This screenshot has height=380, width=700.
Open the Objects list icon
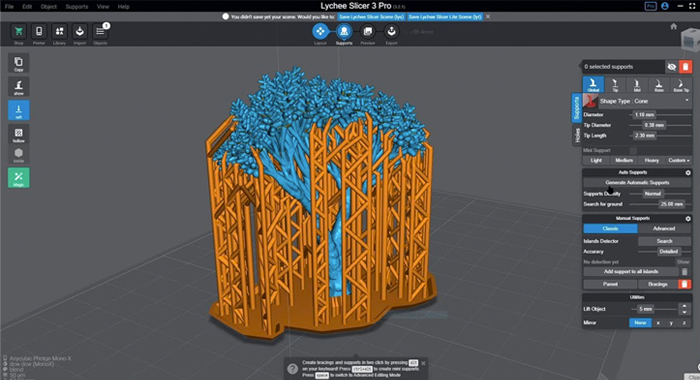tap(100, 32)
